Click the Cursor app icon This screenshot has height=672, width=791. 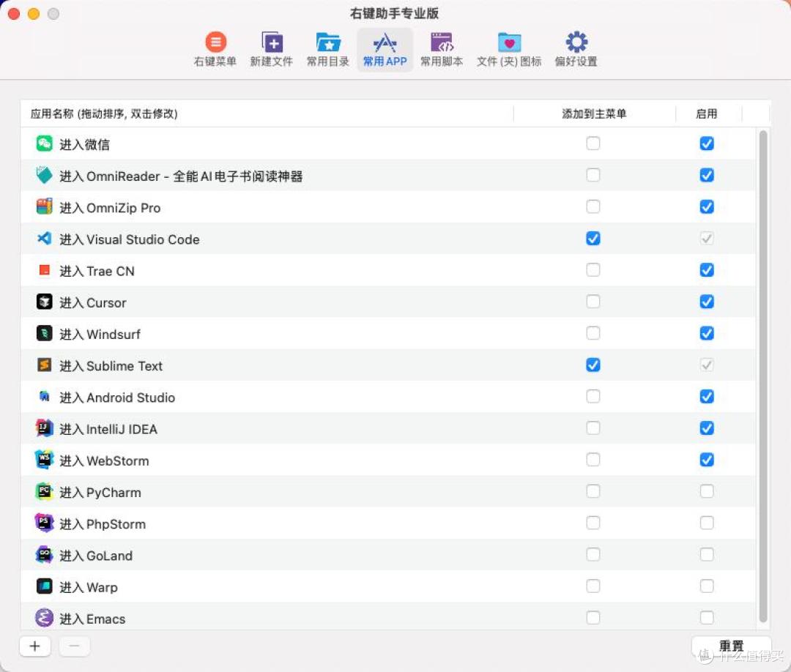[x=45, y=302]
